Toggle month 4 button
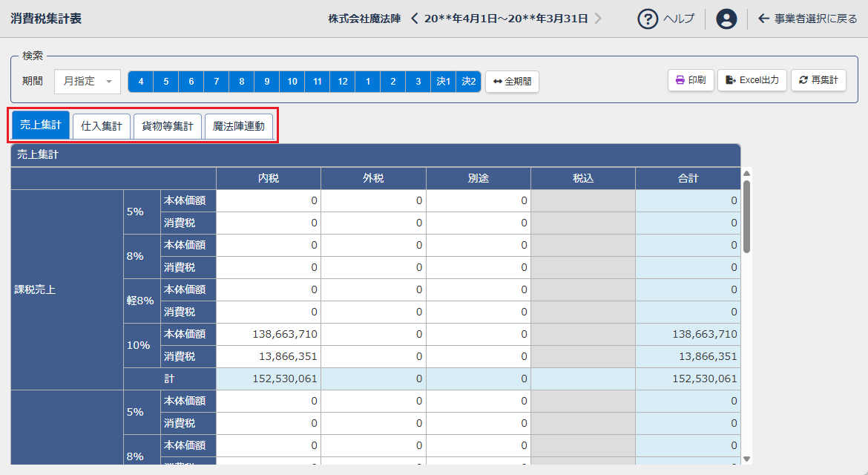 click(x=141, y=82)
